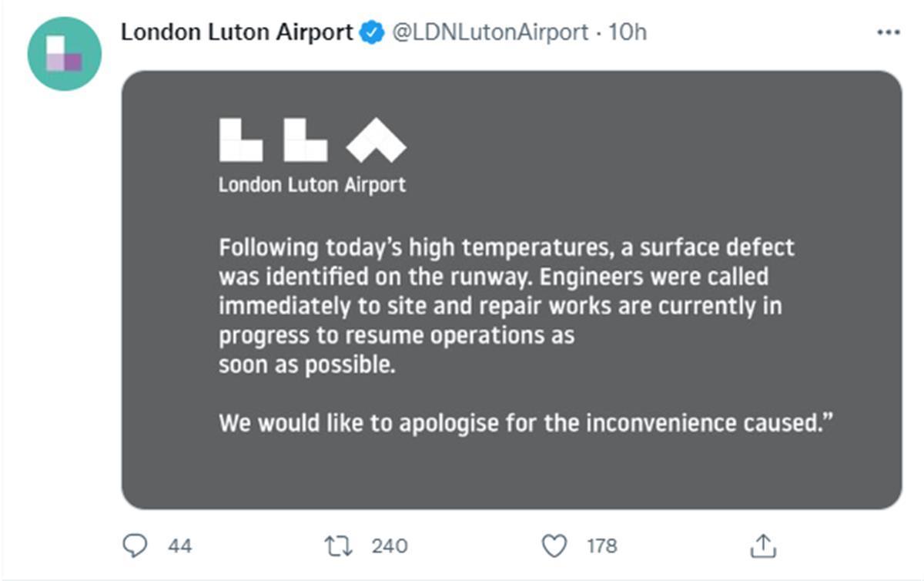Click the blue verified badge
This screenshot has width=924, height=581.
pyautogui.click(x=373, y=32)
